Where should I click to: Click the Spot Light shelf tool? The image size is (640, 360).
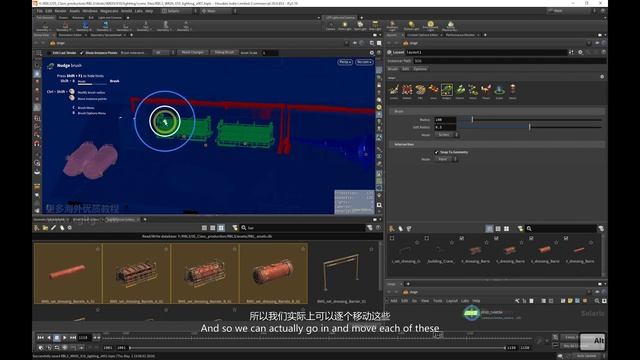pos(360,25)
